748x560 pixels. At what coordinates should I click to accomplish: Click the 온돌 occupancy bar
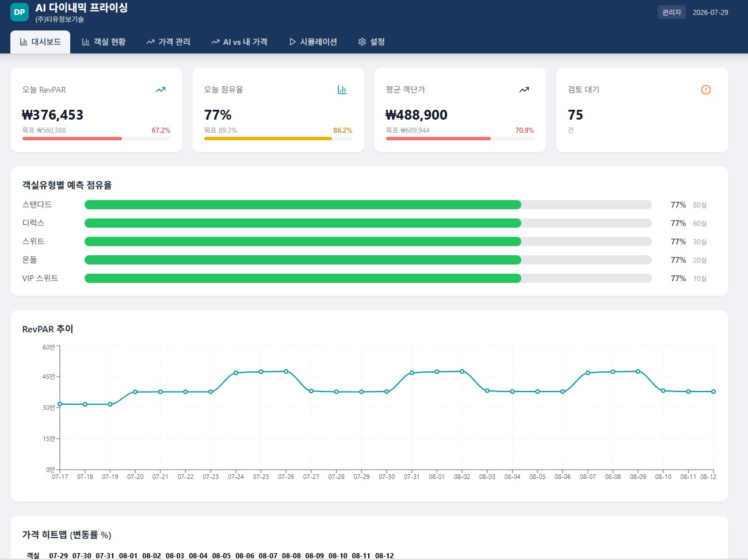(368, 260)
